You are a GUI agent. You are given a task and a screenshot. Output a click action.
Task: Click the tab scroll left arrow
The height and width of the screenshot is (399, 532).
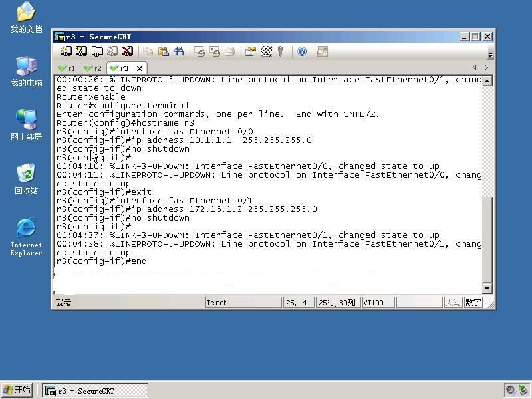pos(474,68)
